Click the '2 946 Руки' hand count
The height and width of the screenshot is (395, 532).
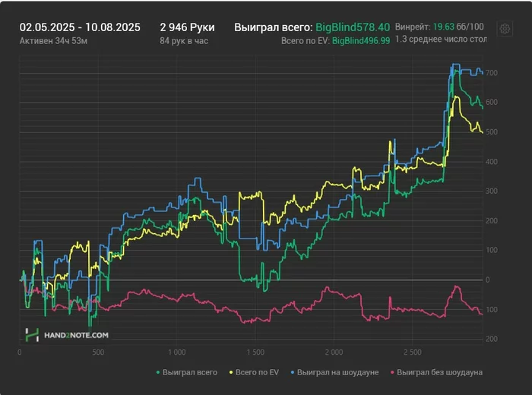pos(187,27)
